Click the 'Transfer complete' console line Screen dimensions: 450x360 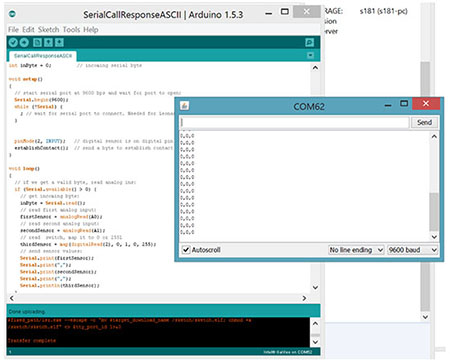(32, 340)
